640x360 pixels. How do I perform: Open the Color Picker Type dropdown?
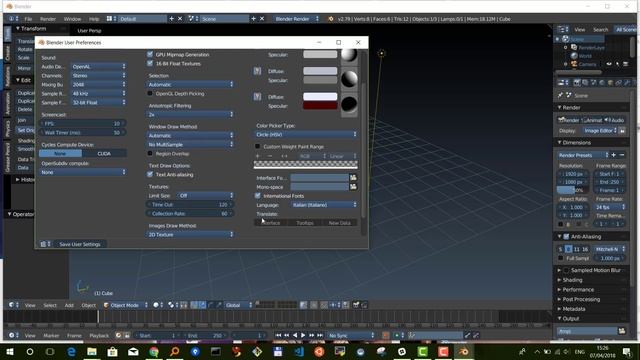[306, 134]
